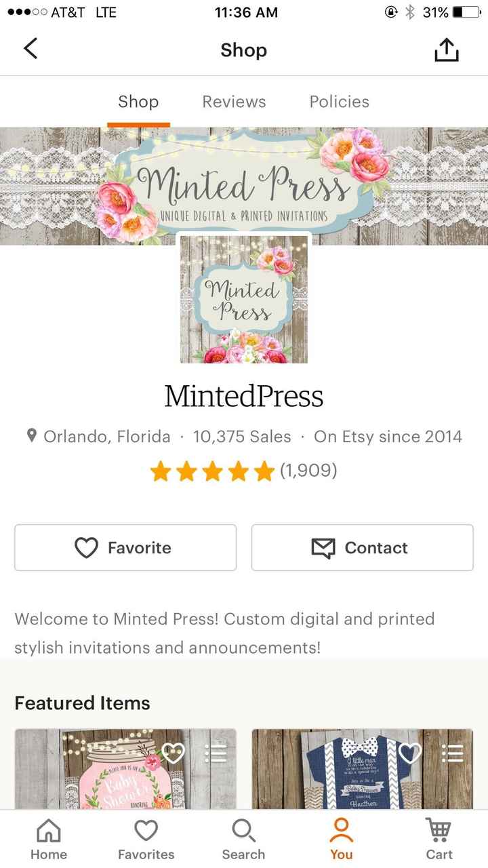
Task: Toggle Favorite for the MintedPress shop
Action: click(x=125, y=547)
